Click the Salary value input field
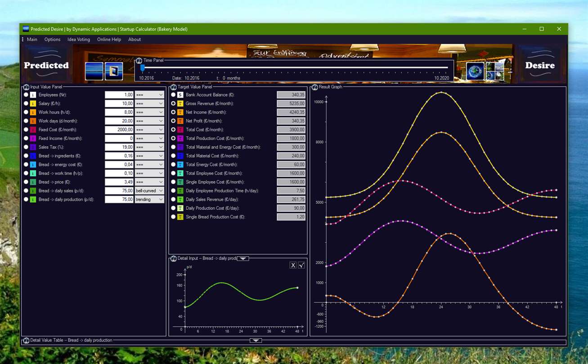The image size is (588, 364). [x=119, y=103]
